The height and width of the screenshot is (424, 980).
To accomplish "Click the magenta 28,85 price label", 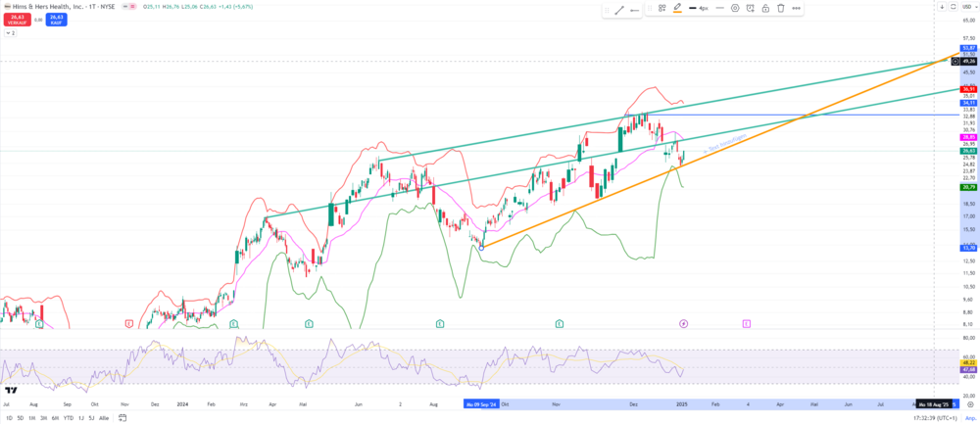I will point(969,137).
